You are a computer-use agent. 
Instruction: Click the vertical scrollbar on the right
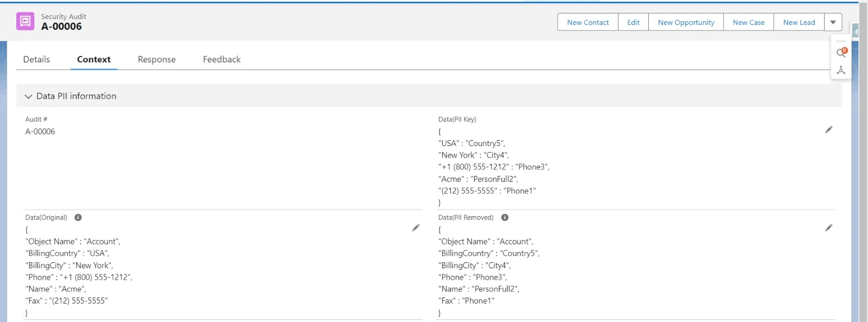[863, 163]
